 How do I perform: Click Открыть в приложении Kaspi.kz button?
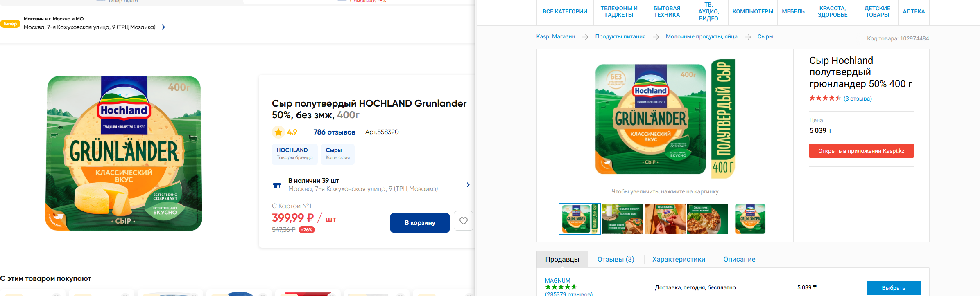861,151
